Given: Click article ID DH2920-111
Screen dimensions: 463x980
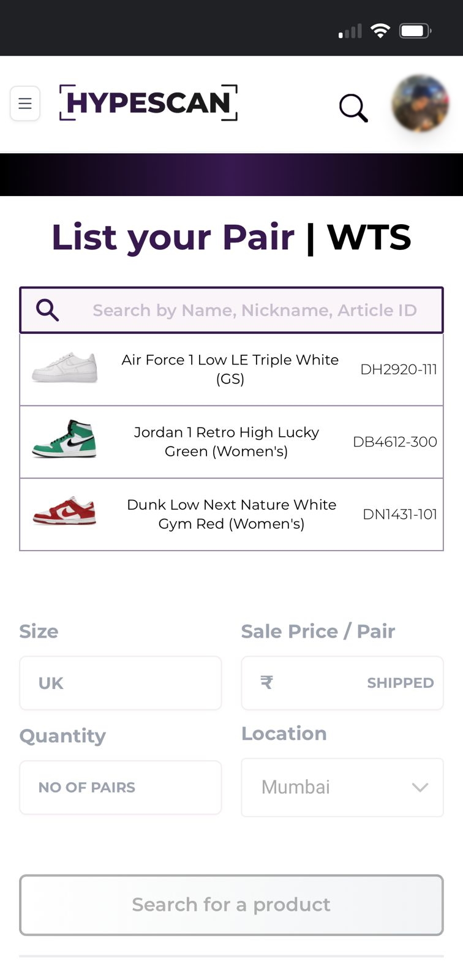Looking at the screenshot, I should (x=399, y=369).
